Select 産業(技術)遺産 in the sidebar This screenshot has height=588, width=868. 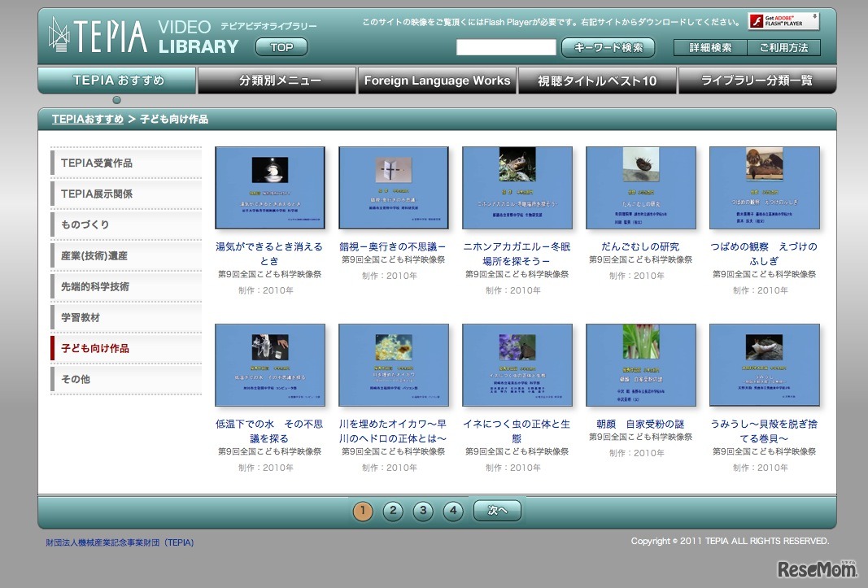126,255
